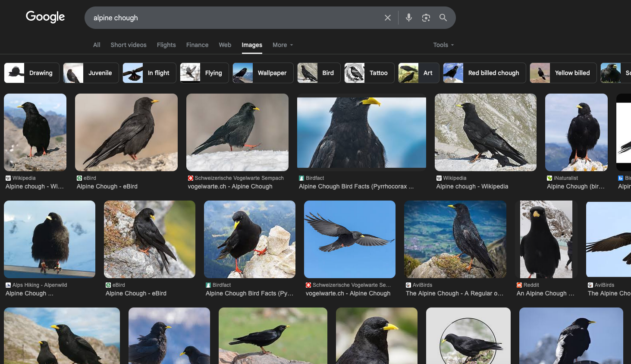This screenshot has width=631, height=364.
Task: Open the Reddit Alpine Chough image
Action: [x=546, y=239]
